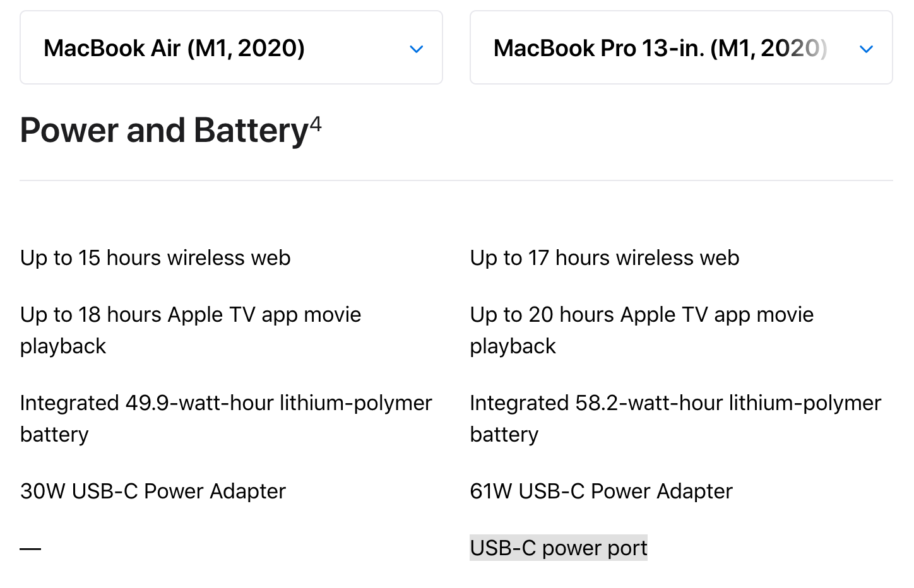Click the word 'playback' in the MacBook Pro column
The width and height of the screenshot is (914, 588).
coord(513,346)
